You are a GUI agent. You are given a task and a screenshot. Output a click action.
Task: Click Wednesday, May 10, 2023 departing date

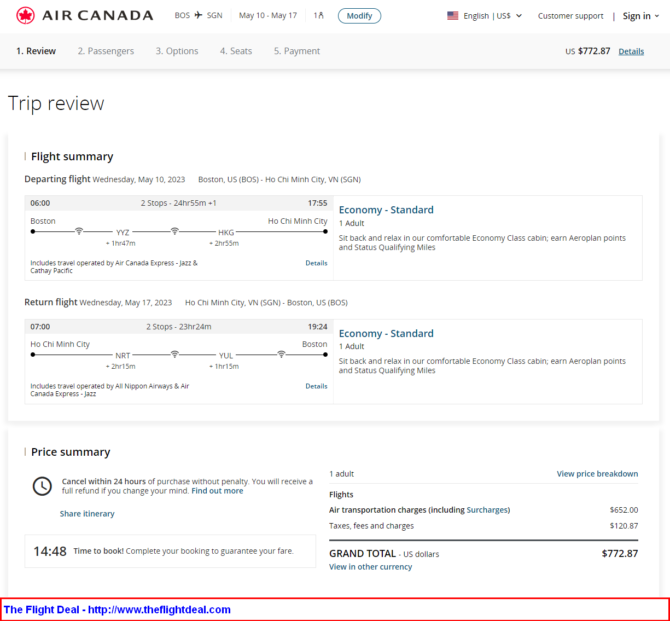point(139,180)
